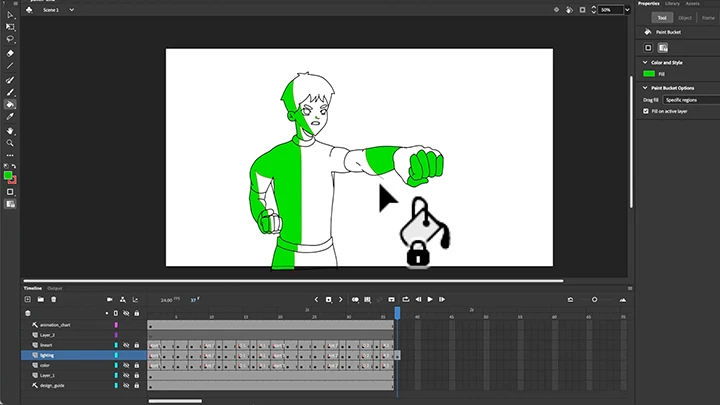
Task: Open the green Fill color swatch
Action: click(x=649, y=74)
